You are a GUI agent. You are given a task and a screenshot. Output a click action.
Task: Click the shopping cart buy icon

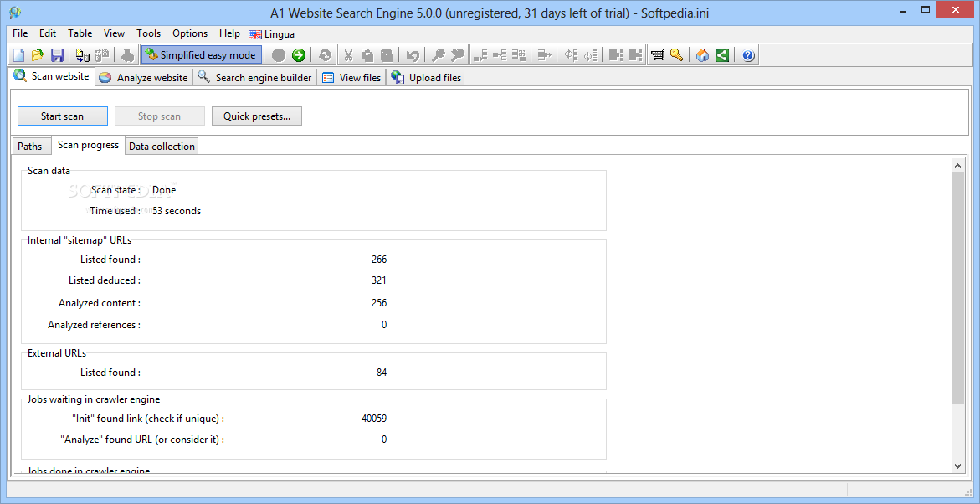[657, 55]
